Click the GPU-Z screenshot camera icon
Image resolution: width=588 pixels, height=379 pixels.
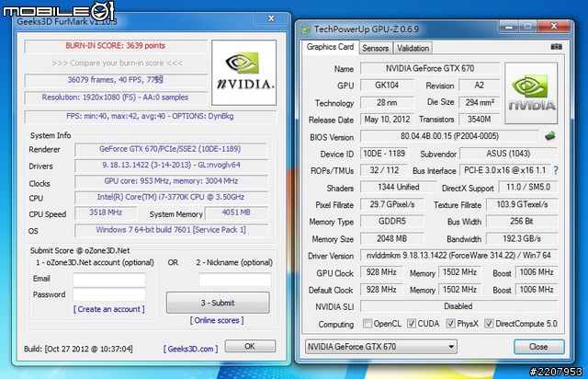[x=556, y=47]
